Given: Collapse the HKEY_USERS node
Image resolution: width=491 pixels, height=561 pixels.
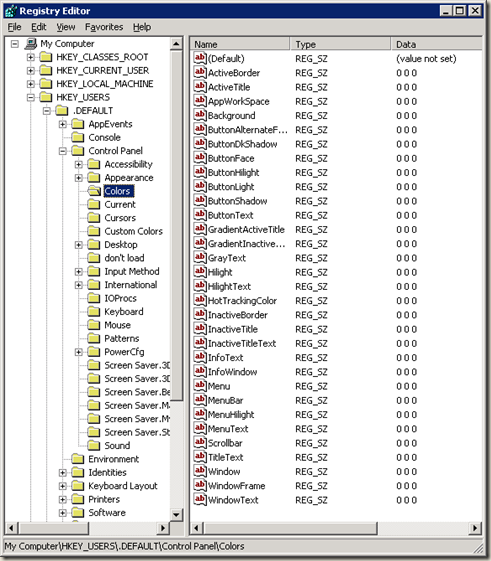Looking at the screenshot, I should tap(31, 97).
